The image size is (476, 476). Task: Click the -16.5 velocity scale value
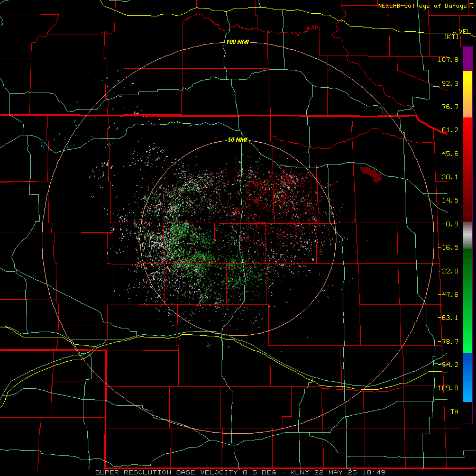[448, 248]
